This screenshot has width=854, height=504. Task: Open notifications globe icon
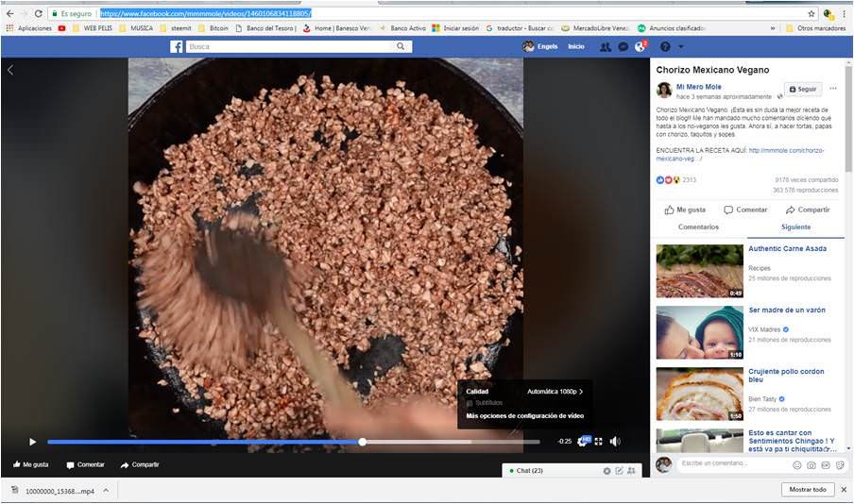[640, 46]
